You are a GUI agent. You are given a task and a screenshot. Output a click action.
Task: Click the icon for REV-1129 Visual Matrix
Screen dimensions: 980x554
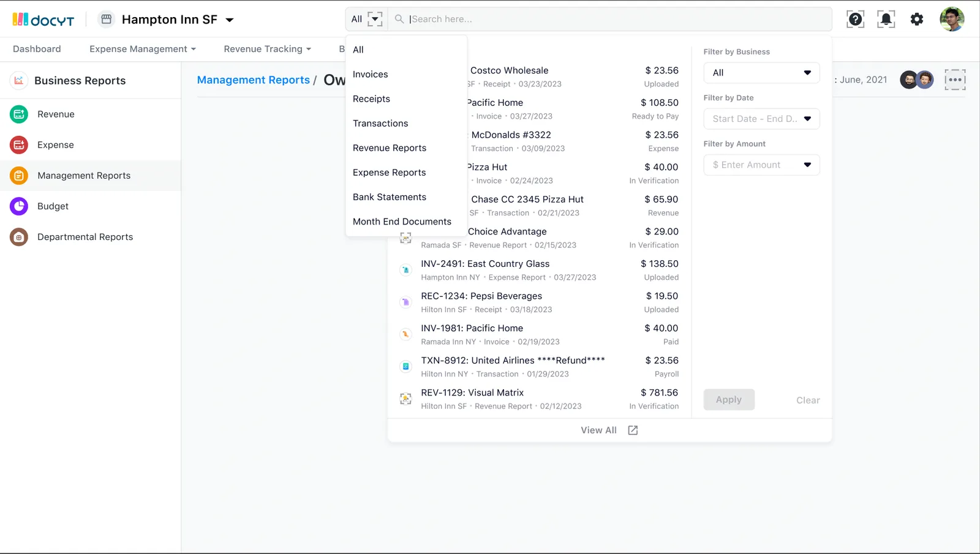pos(405,399)
